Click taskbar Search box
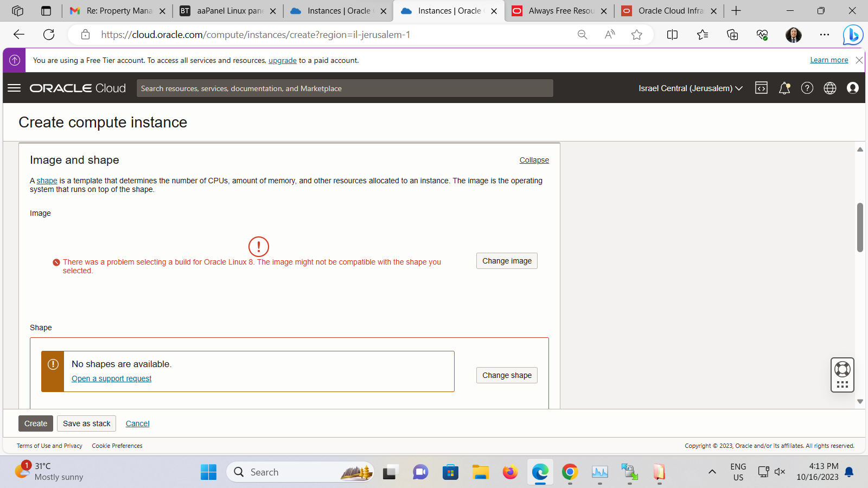This screenshot has height=488, width=868. click(300, 472)
